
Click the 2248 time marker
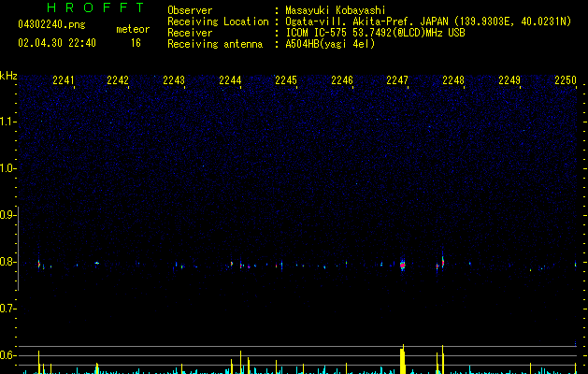(453, 80)
